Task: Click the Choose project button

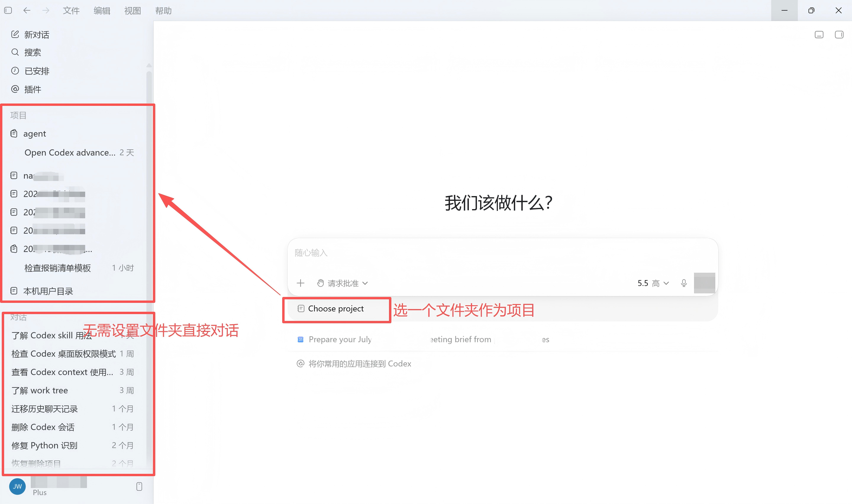Action: tap(330, 309)
